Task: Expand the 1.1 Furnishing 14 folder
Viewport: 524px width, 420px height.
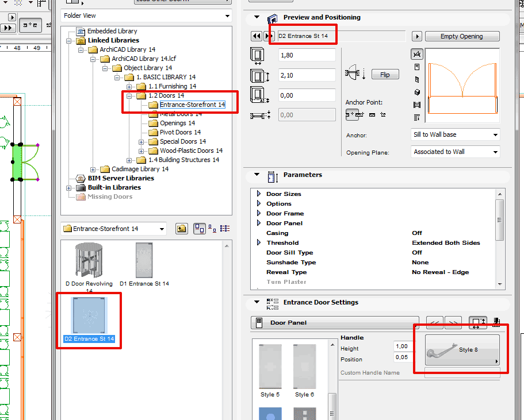Action: (x=129, y=86)
